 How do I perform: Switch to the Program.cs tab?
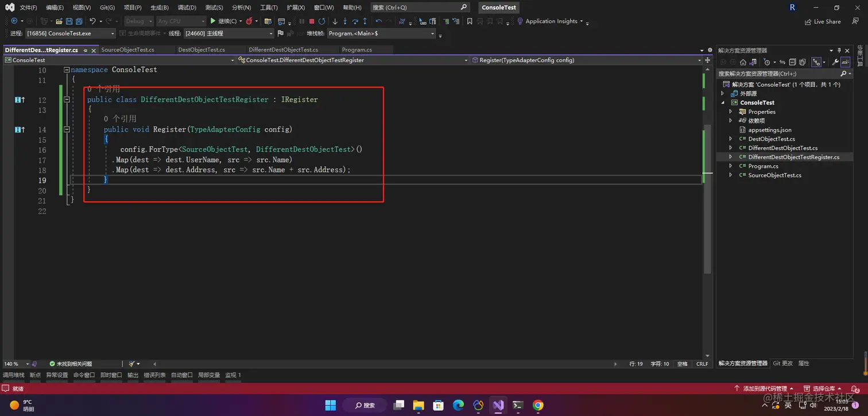[x=357, y=50]
